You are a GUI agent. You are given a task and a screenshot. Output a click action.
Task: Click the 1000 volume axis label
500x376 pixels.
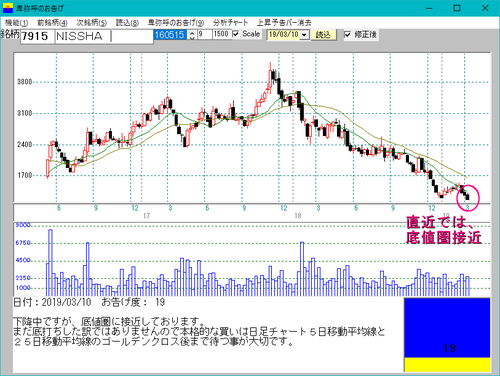click(x=23, y=288)
